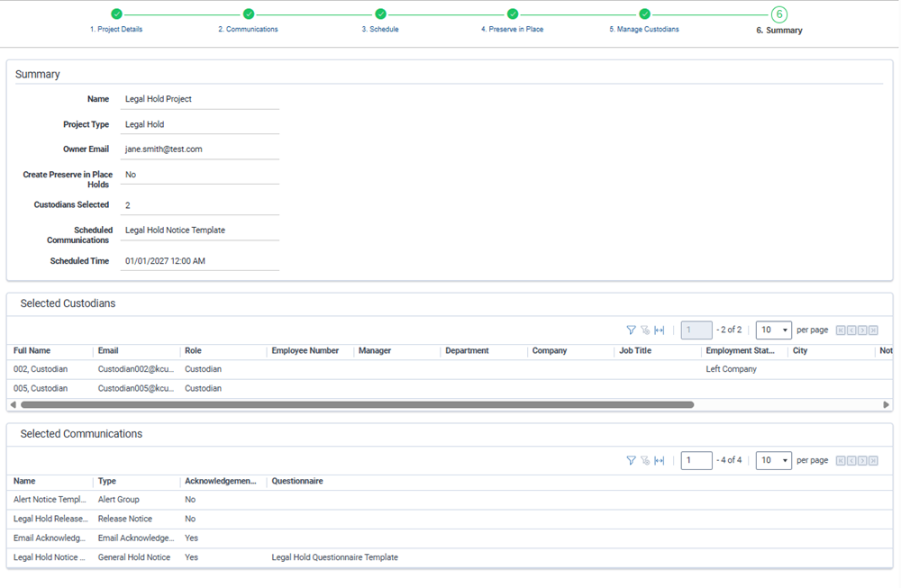
Task: Go to next page of Selected Communications
Action: pos(862,460)
